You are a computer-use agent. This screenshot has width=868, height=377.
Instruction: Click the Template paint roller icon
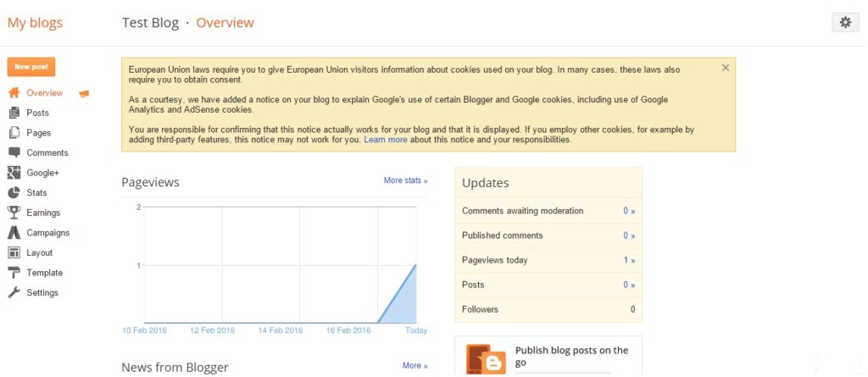14,272
